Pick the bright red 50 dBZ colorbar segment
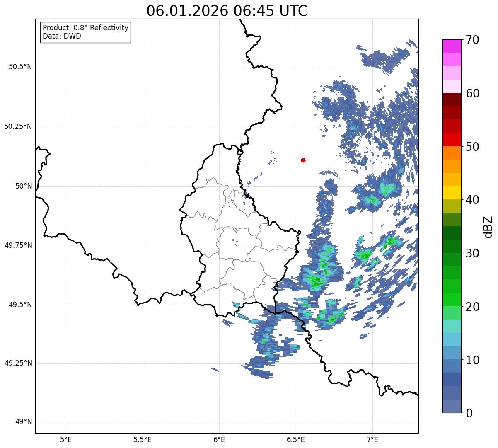Screen dimensions: 498x448 (452, 139)
